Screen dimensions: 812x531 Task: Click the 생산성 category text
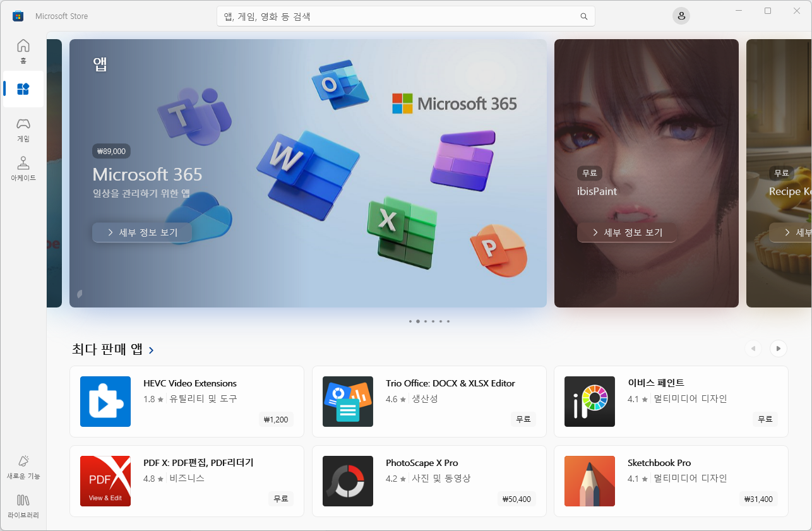tap(425, 399)
